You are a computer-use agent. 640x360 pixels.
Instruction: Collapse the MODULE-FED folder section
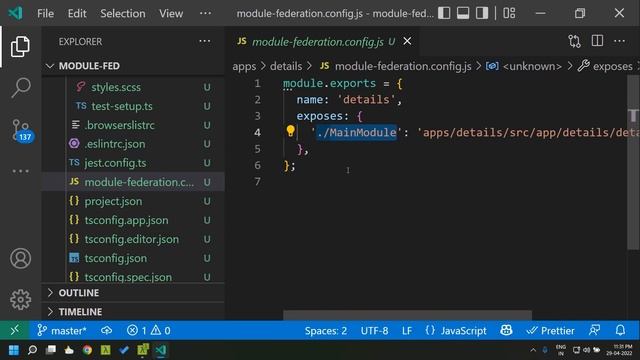click(x=133, y=66)
